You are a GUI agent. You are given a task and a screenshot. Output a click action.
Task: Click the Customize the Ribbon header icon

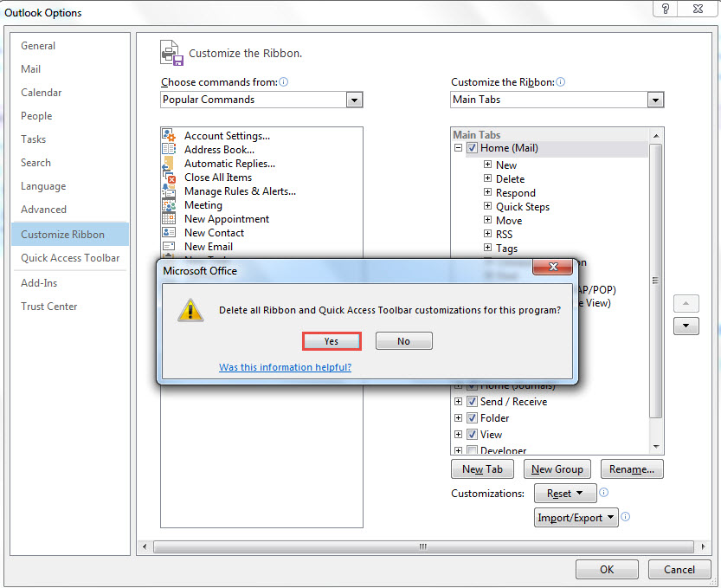(x=172, y=53)
